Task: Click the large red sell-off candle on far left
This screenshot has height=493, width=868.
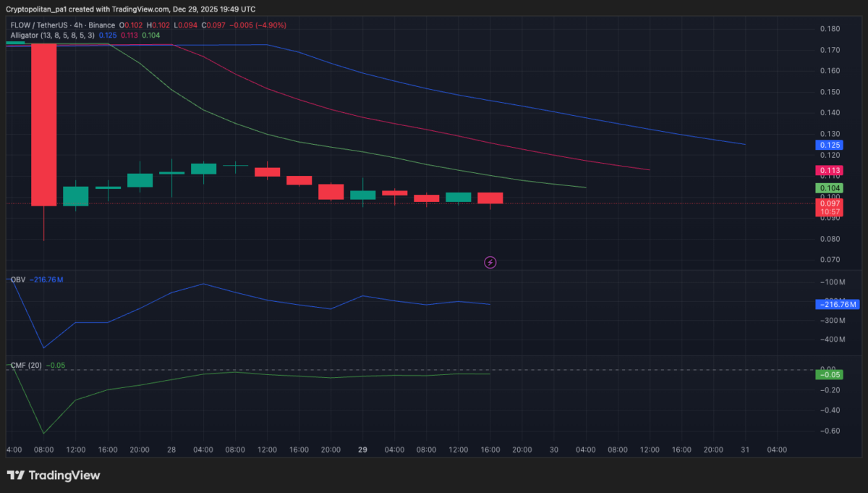Action: point(43,123)
